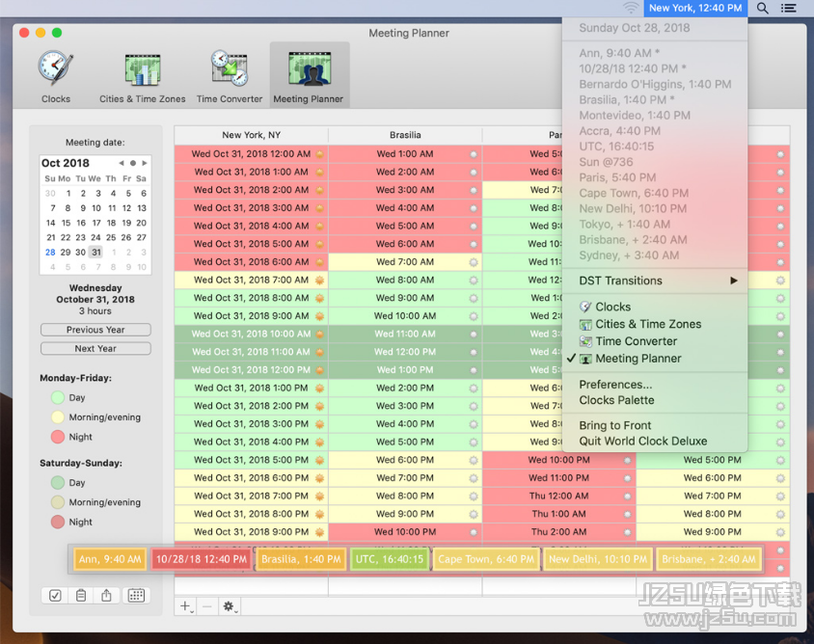Click Brasilia cell Wed 7:00 AM

click(x=405, y=262)
